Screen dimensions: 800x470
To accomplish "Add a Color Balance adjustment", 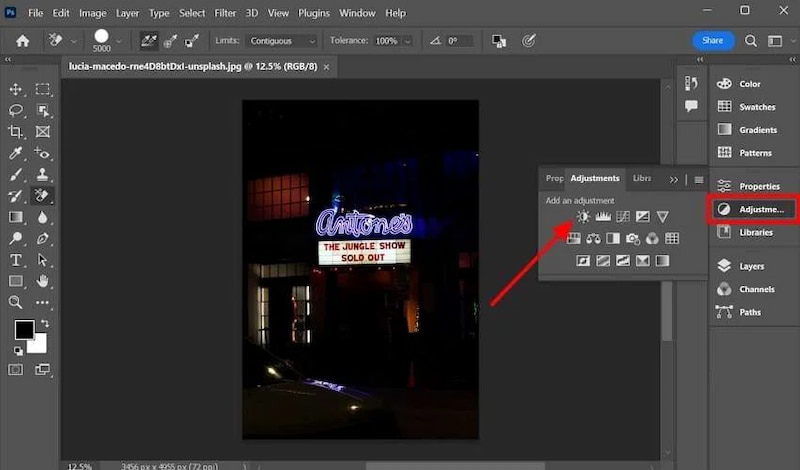I will 593,238.
